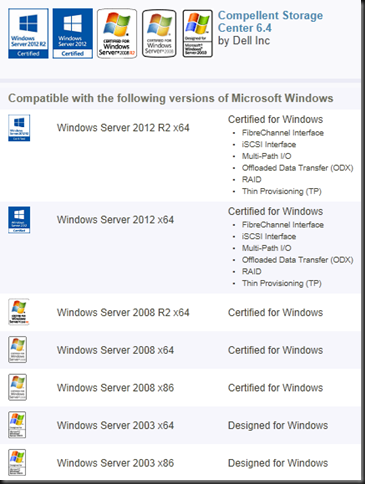Click 'Offloaded Data Transfer (ODX)' under Server 2012 R2
This screenshot has width=365, height=484.
tap(298, 168)
